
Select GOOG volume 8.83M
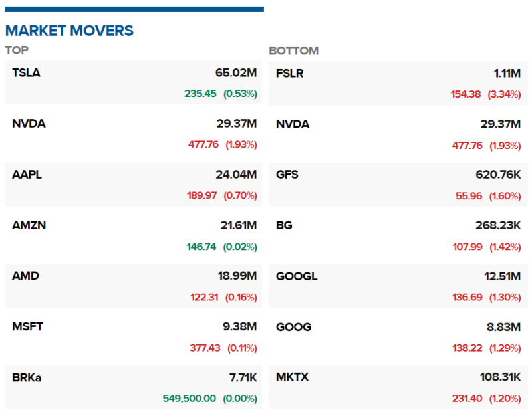point(504,327)
